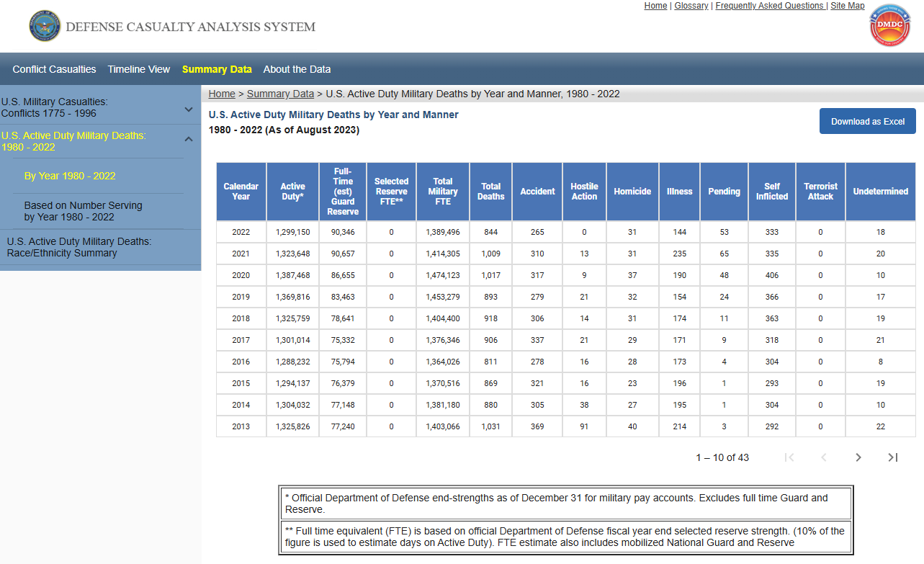Click self inflicted value 406
The image size is (924, 564).
pyautogui.click(x=772, y=275)
